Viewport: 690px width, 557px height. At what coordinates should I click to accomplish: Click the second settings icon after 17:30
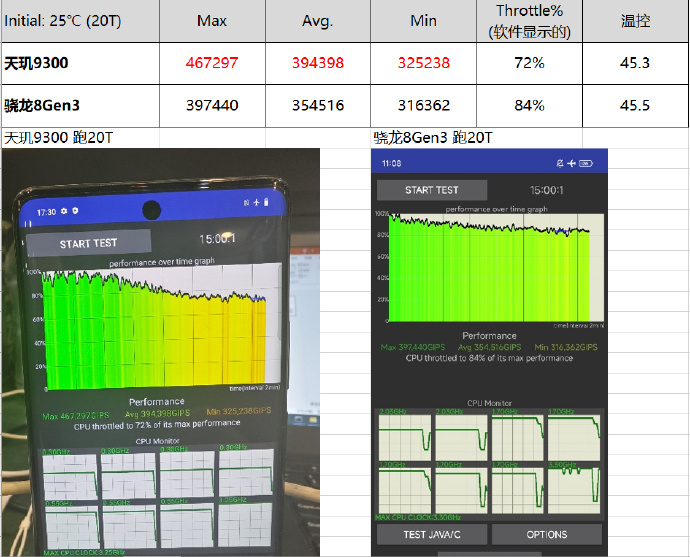click(75, 211)
